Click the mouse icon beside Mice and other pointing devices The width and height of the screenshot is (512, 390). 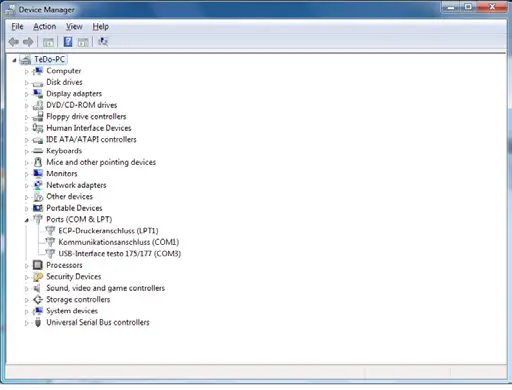coord(38,162)
